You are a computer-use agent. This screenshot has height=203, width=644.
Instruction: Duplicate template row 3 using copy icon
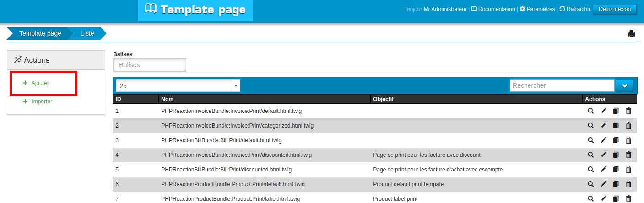(616, 140)
